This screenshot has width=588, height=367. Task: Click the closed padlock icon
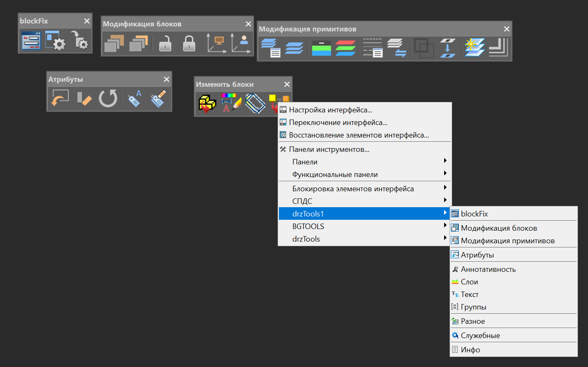(189, 44)
